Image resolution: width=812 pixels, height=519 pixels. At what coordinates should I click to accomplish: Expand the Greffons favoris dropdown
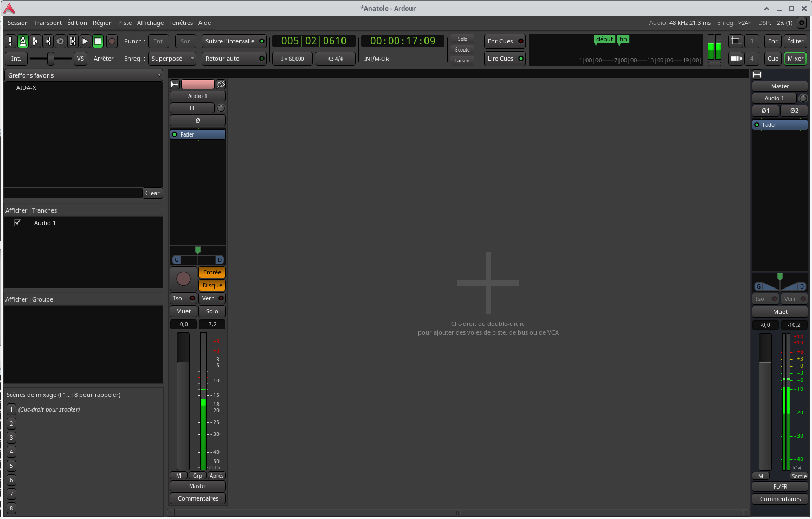pyautogui.click(x=84, y=75)
